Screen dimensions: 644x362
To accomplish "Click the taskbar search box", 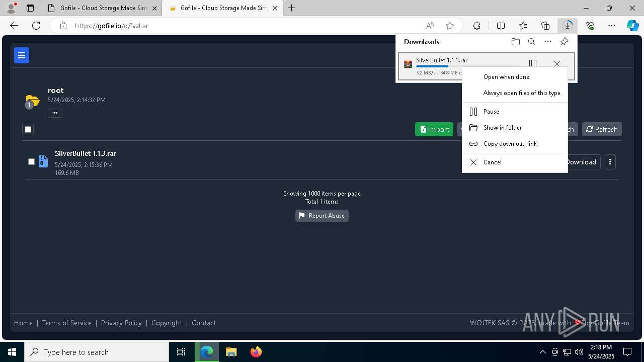I will click(97, 352).
